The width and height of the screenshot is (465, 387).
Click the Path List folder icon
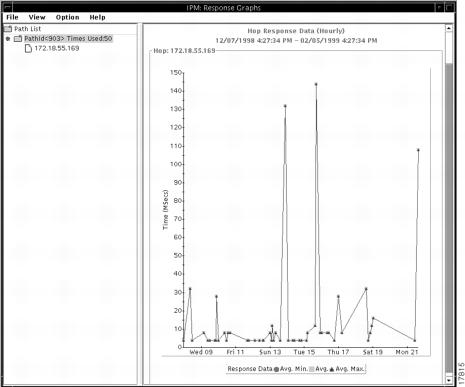point(8,29)
